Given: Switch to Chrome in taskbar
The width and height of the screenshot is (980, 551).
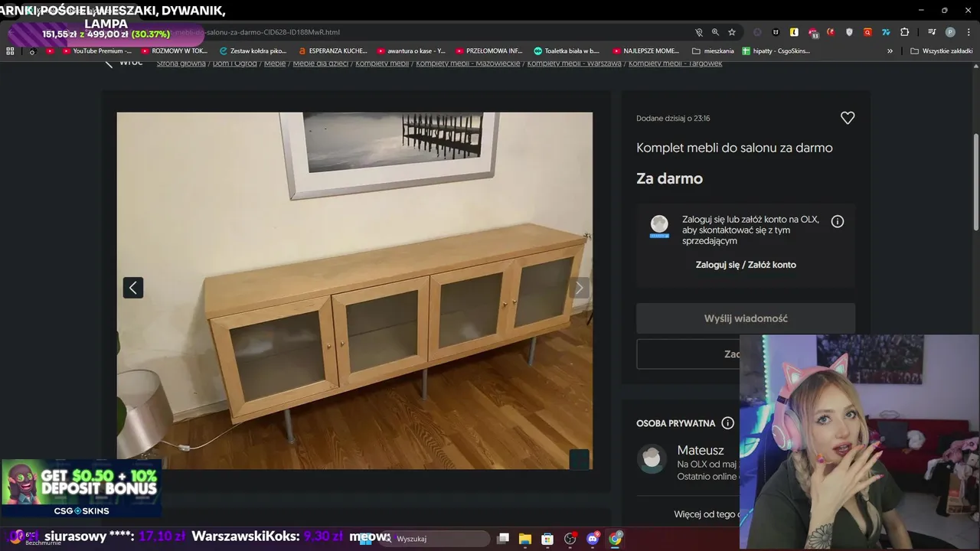Looking at the screenshot, I should (x=616, y=538).
